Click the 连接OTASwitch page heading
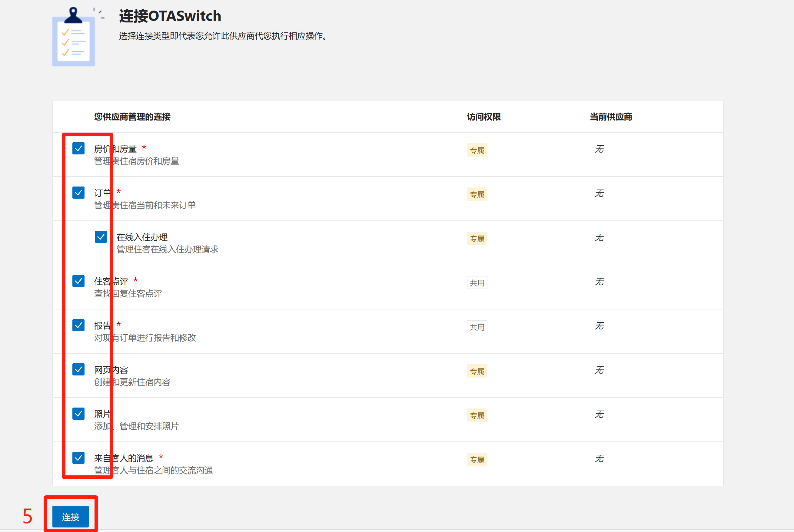The height and width of the screenshot is (532, 794). pos(170,16)
